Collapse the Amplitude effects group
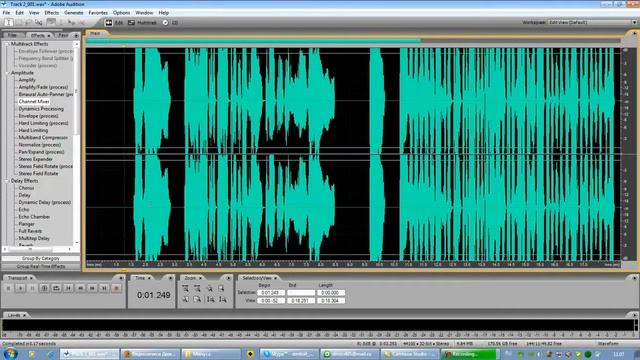The height and width of the screenshot is (360, 640). 7,73
